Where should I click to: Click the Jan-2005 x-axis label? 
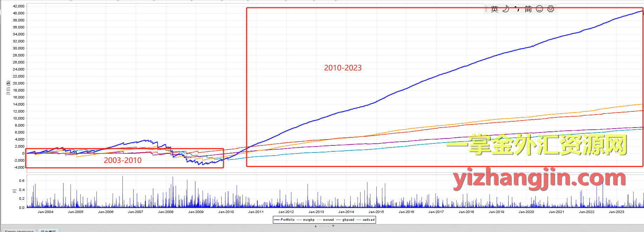point(75,212)
